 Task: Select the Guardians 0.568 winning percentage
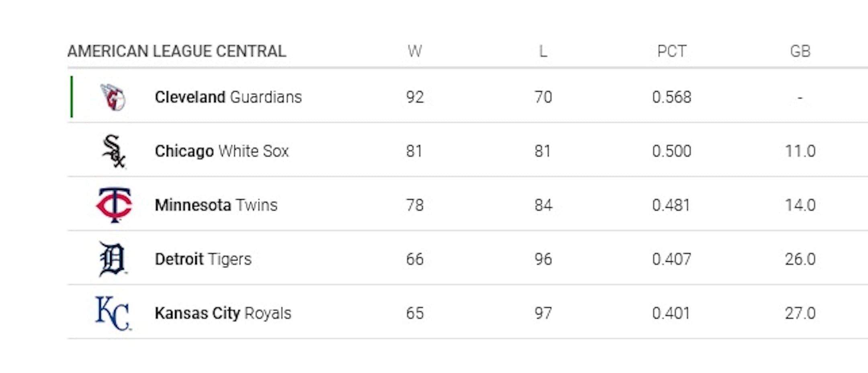pyautogui.click(x=671, y=97)
